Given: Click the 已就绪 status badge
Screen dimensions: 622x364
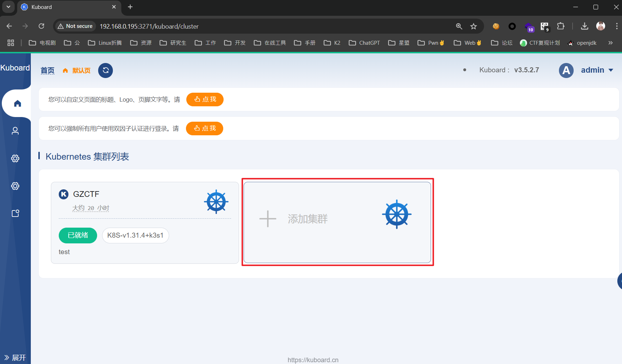Looking at the screenshot, I should click(78, 236).
